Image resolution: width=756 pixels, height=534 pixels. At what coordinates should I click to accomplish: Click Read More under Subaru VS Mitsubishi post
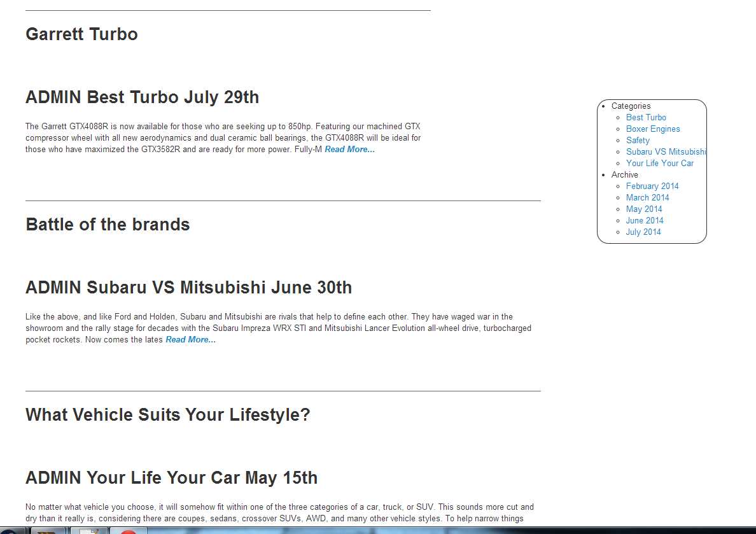coord(190,340)
